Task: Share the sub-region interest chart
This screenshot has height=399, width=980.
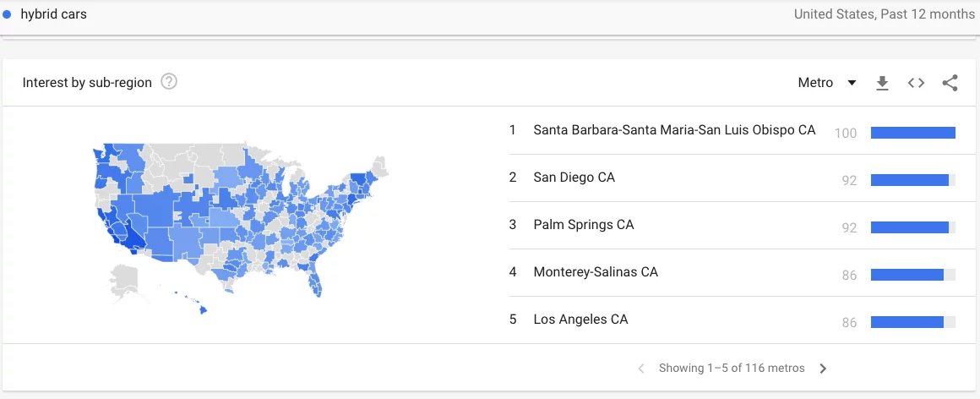Action: tap(950, 83)
